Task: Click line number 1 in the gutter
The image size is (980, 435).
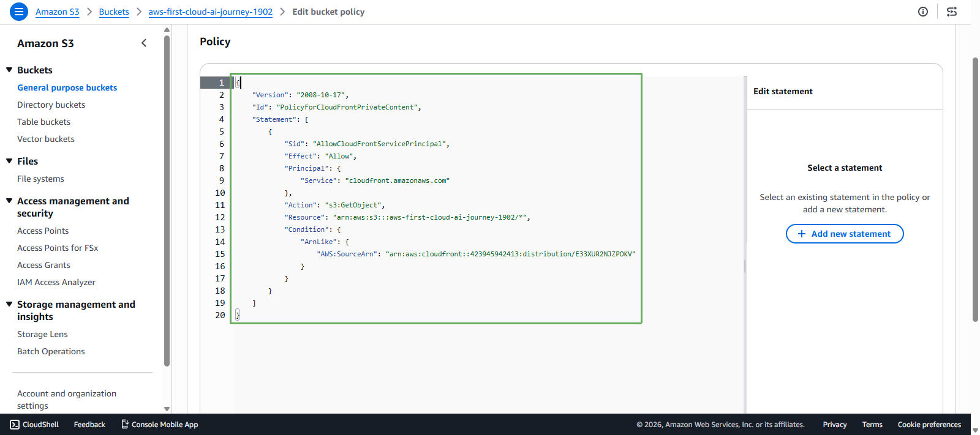Action: pyautogui.click(x=222, y=83)
